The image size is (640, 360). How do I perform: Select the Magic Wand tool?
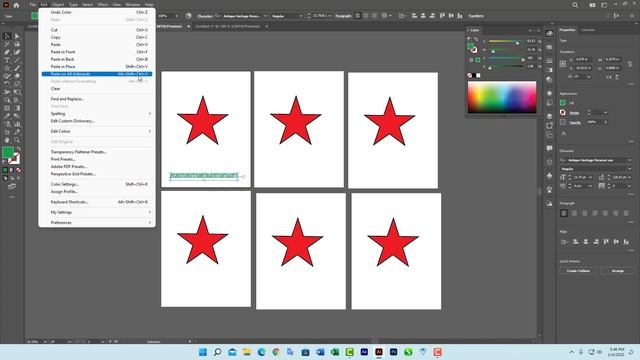pos(7,44)
